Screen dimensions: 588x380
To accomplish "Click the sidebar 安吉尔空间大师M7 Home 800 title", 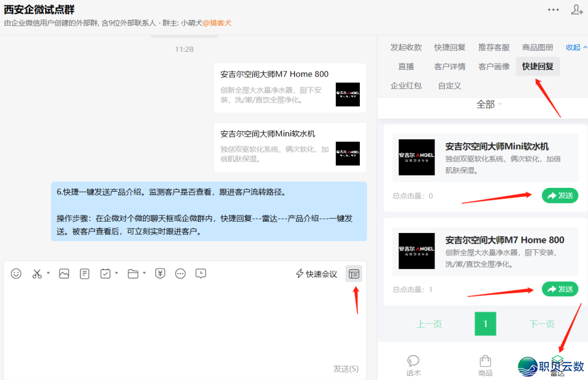I will pos(505,240).
